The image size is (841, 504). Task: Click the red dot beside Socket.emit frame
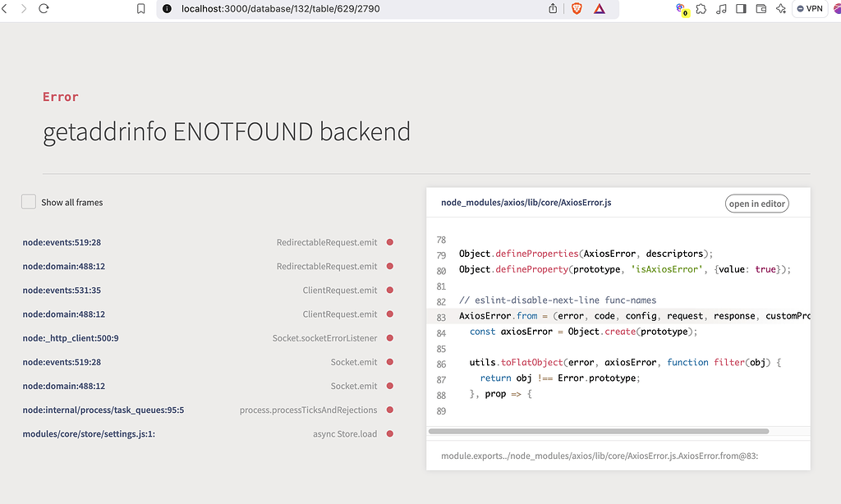pyautogui.click(x=390, y=362)
